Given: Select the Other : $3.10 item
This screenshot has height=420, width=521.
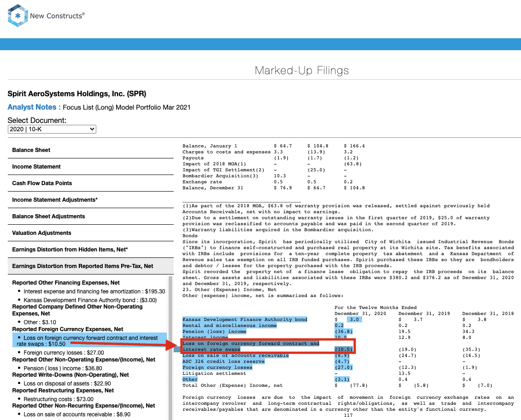Looking at the screenshot, I should click(40, 322).
